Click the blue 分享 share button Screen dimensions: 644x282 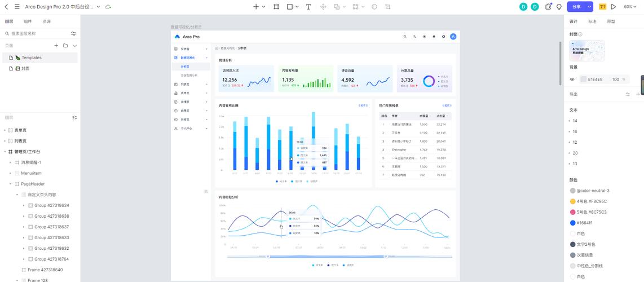point(576,7)
